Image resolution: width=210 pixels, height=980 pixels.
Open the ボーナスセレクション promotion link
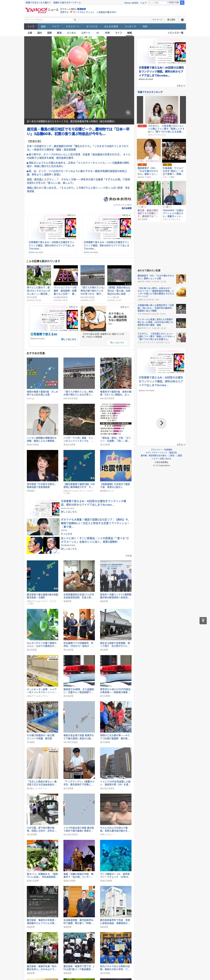83,12
